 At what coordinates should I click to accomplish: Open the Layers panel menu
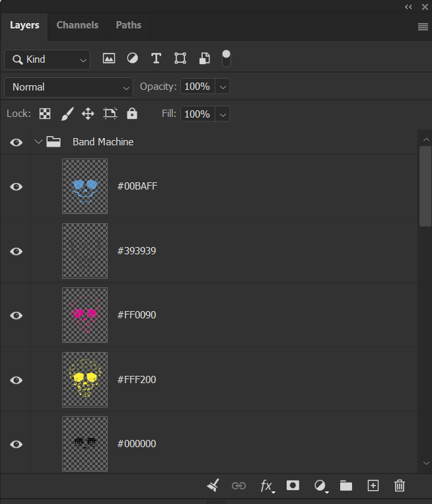pyautogui.click(x=423, y=26)
